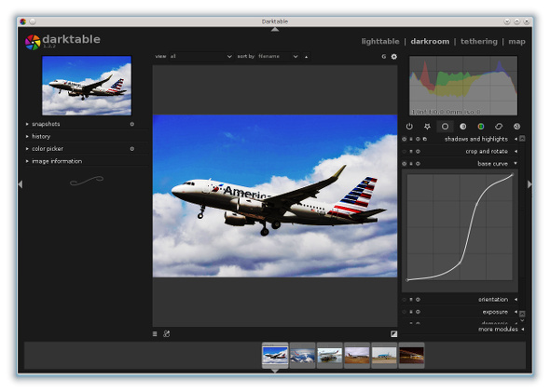
Task: Click the histogram display
Action: [x=463, y=86]
